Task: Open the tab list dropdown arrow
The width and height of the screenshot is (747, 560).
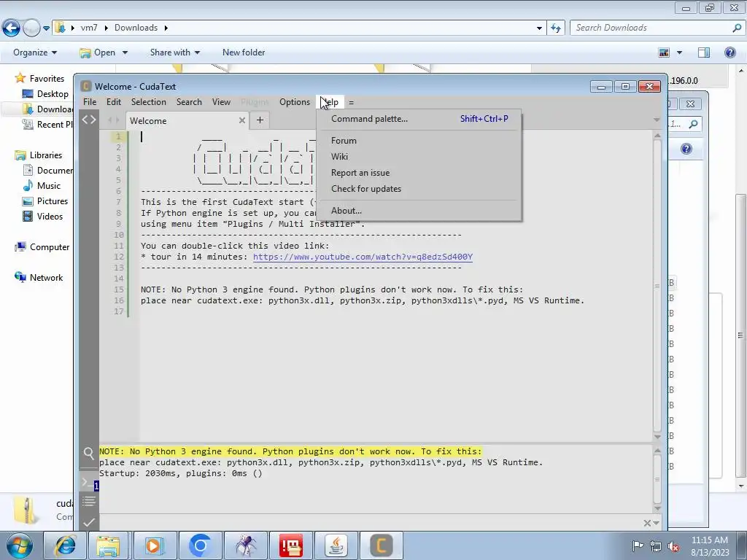Action: 657,120
